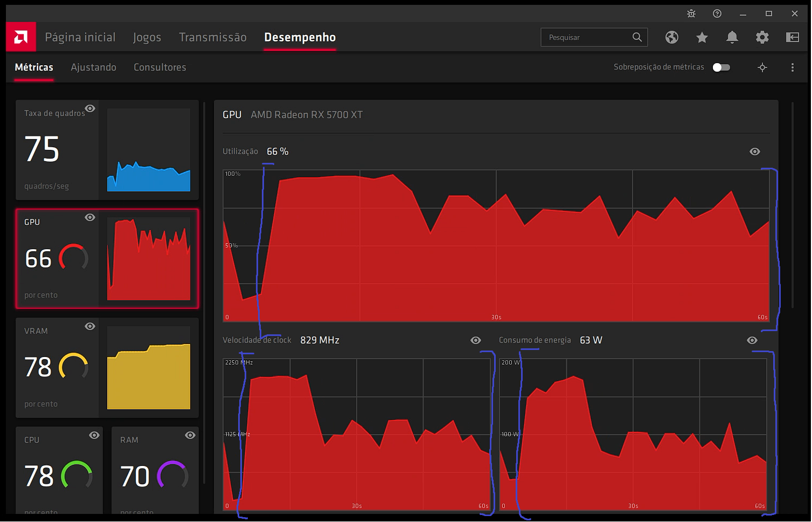Image resolution: width=812 pixels, height=522 pixels.
Task: Open the bug report tool icon
Action: 691,13
